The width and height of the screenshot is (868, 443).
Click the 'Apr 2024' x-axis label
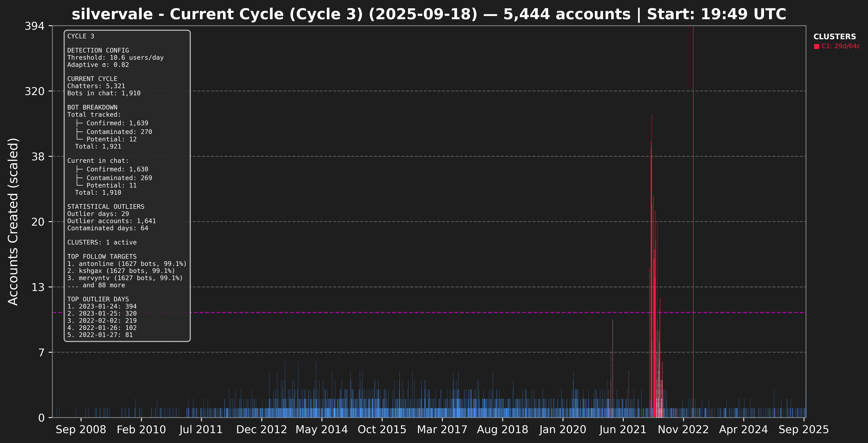[744, 430]
